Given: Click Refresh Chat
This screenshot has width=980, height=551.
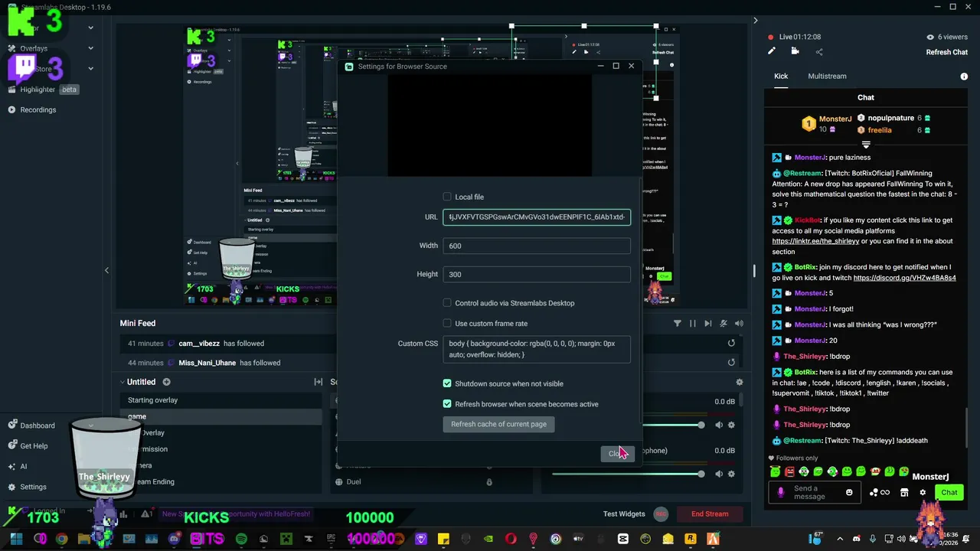Looking at the screenshot, I should coord(947,52).
